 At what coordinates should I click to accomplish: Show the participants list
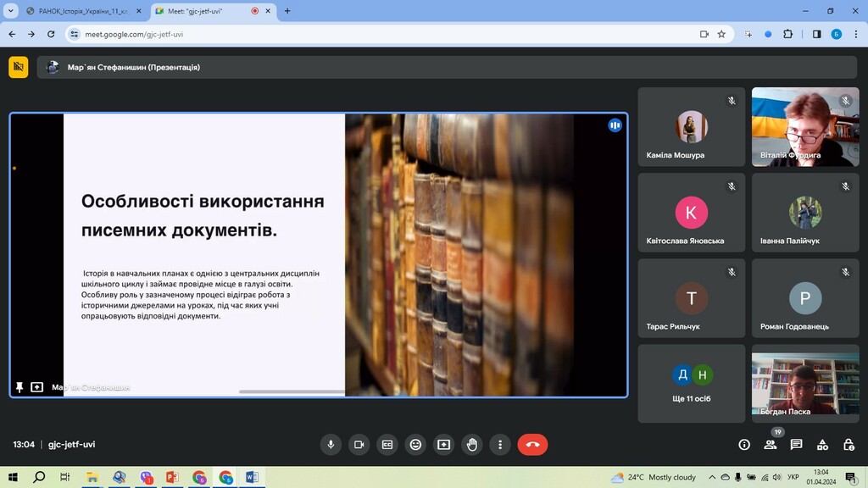[x=770, y=445]
